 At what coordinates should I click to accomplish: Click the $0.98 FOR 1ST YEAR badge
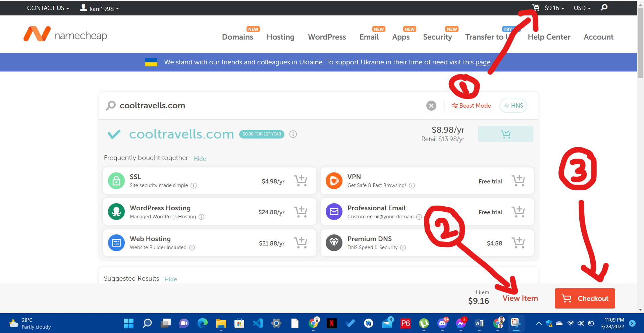tap(262, 134)
